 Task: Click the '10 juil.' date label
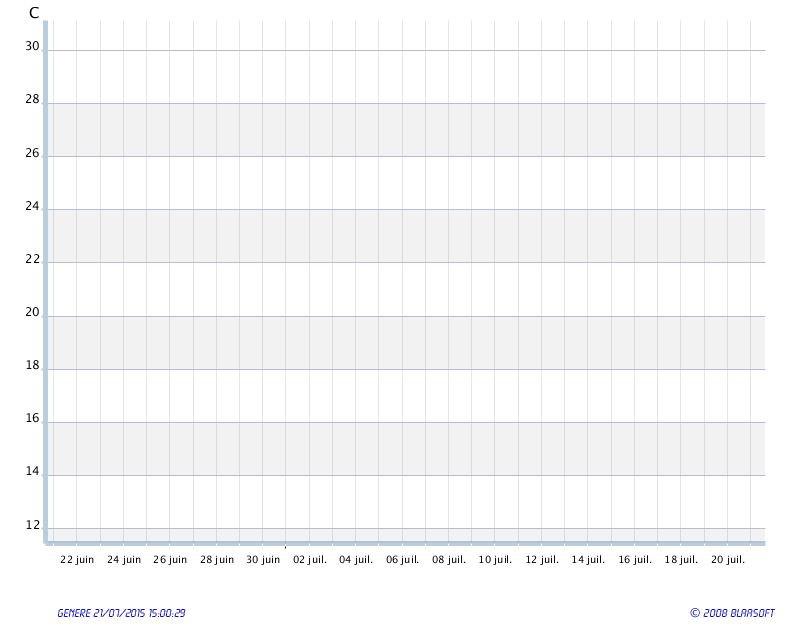[x=495, y=560]
